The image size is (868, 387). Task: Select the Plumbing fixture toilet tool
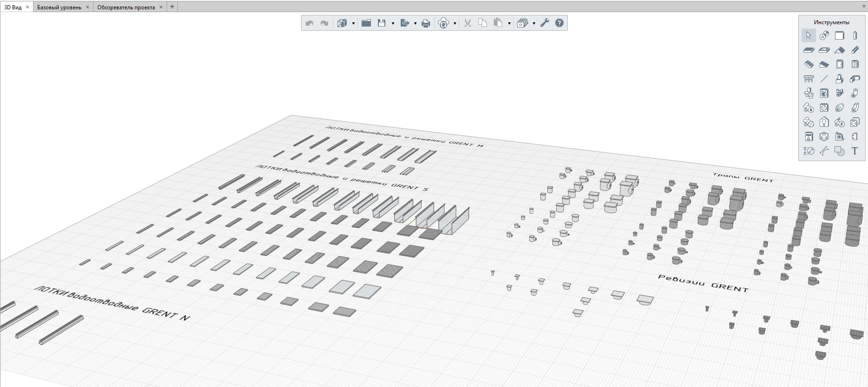(809, 93)
